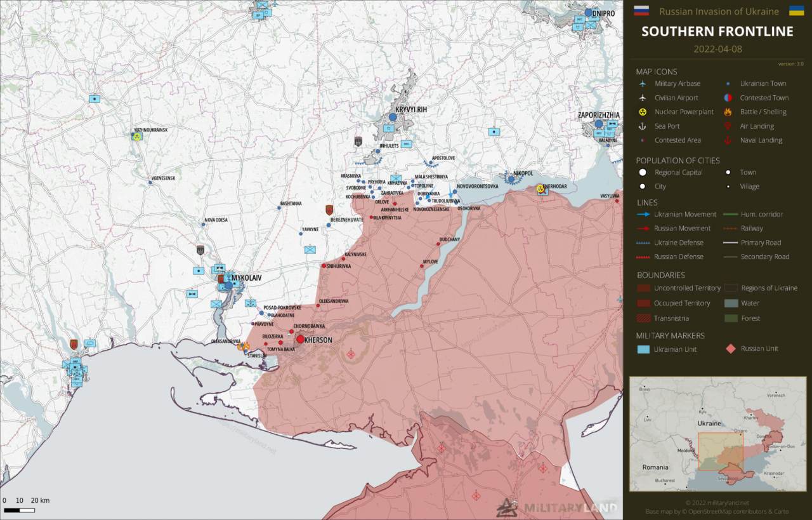The width and height of the screenshot is (812, 520).
Task: Click the 'Railway' legend label
Action: click(752, 229)
